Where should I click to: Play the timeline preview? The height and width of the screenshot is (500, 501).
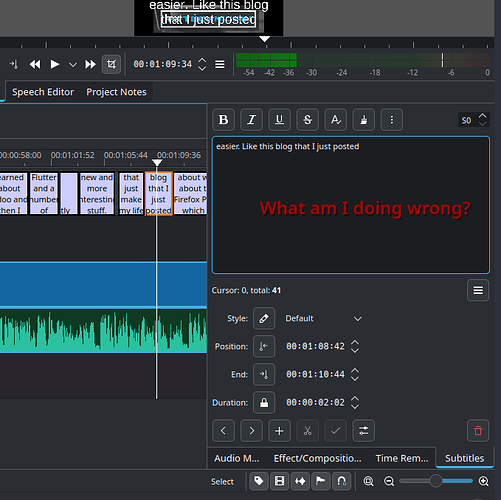(x=54, y=64)
